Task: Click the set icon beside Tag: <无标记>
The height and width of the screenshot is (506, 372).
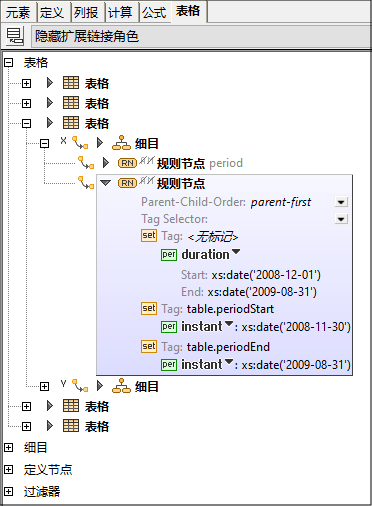Action: coord(149,236)
